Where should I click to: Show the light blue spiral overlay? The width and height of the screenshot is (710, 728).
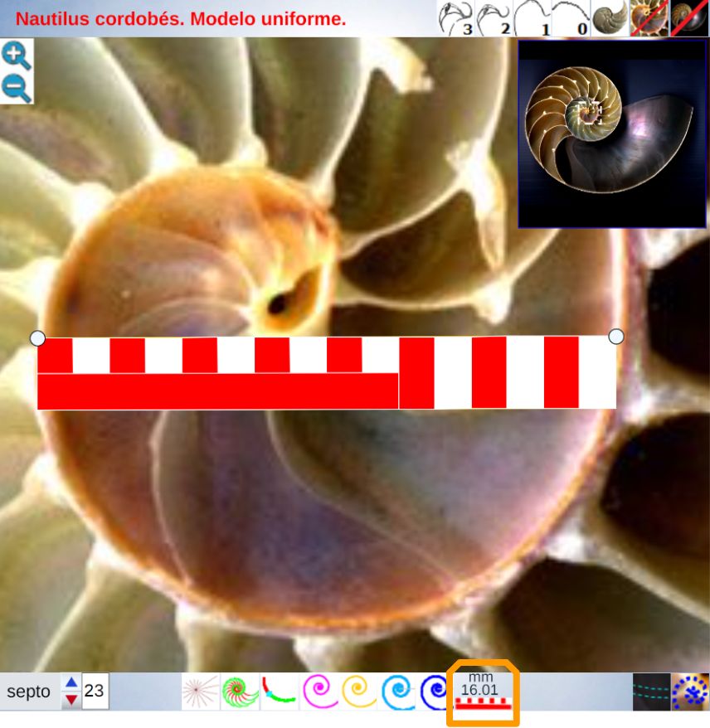click(x=397, y=692)
